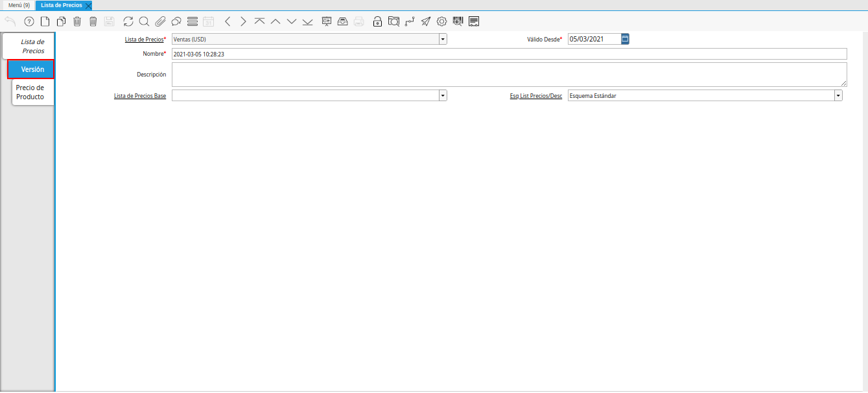Screen dimensions: 868x393
Task: Go to detail record with right chevron
Action: point(243,21)
